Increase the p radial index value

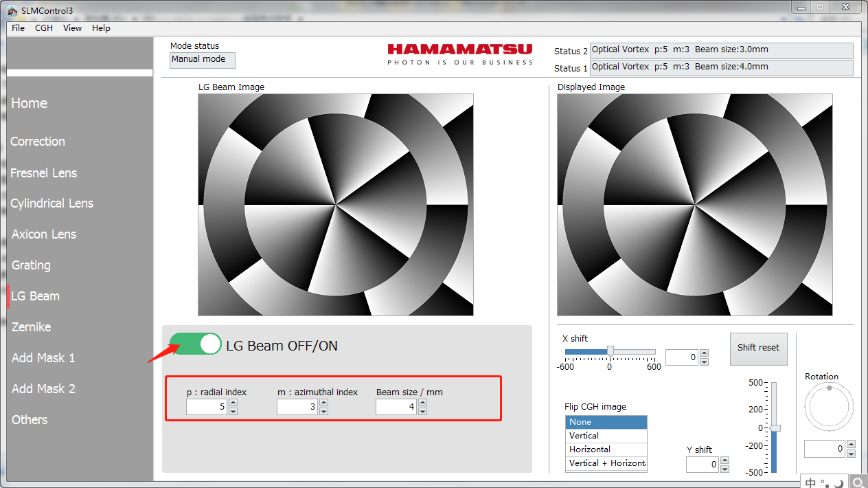233,403
